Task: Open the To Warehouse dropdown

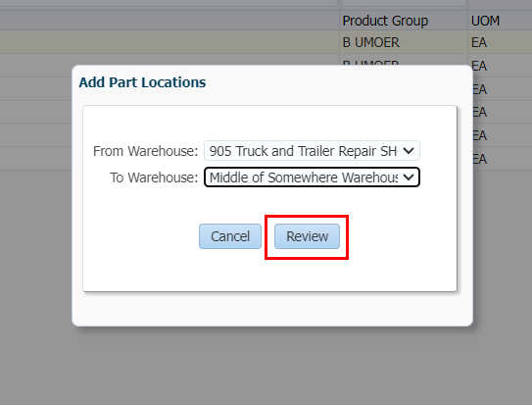Action: coord(312,177)
